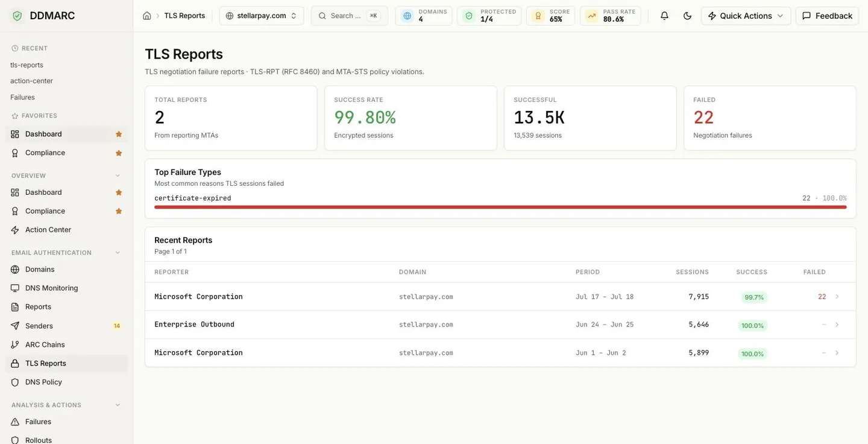This screenshot has width=868, height=444.
Task: Toggle dark mode moon icon
Action: pyautogui.click(x=687, y=16)
